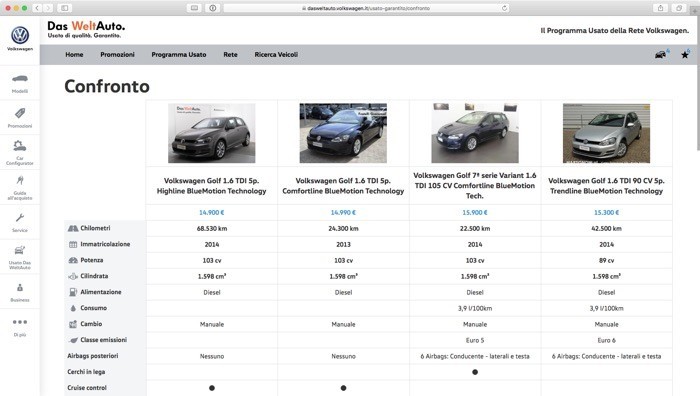Click Safari back arrow button
This screenshot has height=396, width=700.
(x=38, y=8)
